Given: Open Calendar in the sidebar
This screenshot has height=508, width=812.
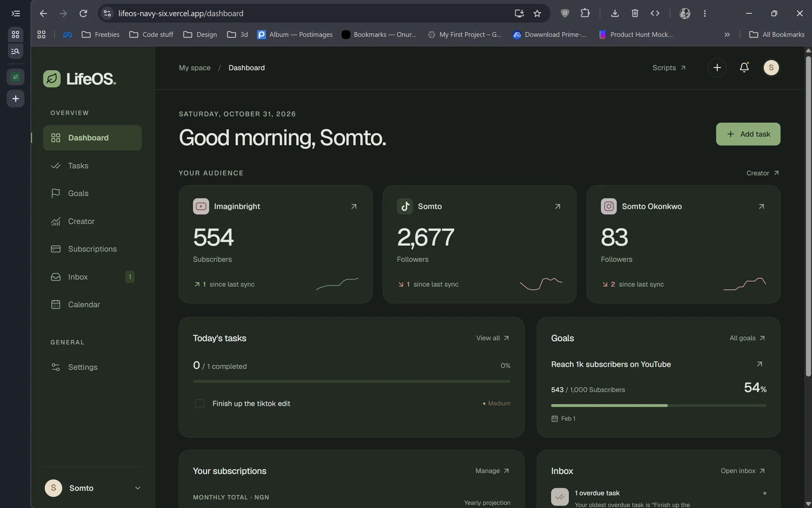Looking at the screenshot, I should point(92,304).
